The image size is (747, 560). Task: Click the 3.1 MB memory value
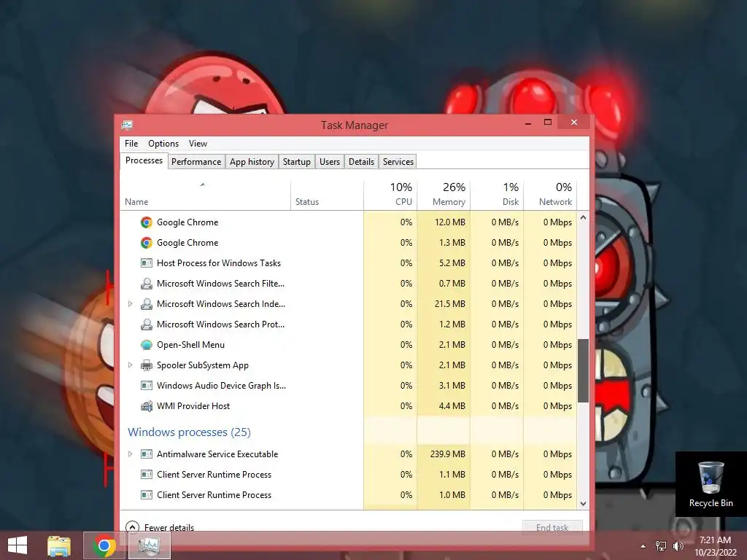[x=452, y=385]
